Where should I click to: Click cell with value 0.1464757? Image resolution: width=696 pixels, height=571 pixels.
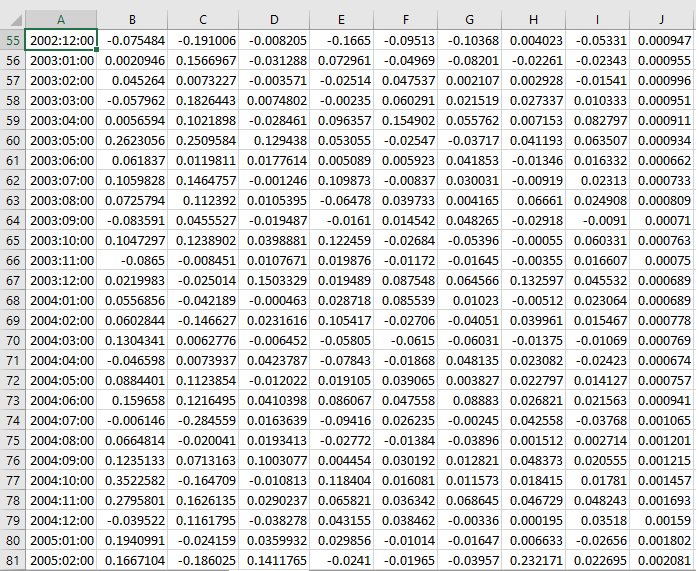pos(203,180)
